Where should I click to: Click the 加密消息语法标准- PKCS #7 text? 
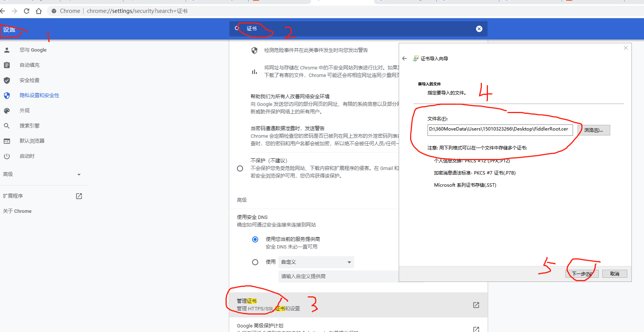[x=475, y=173]
